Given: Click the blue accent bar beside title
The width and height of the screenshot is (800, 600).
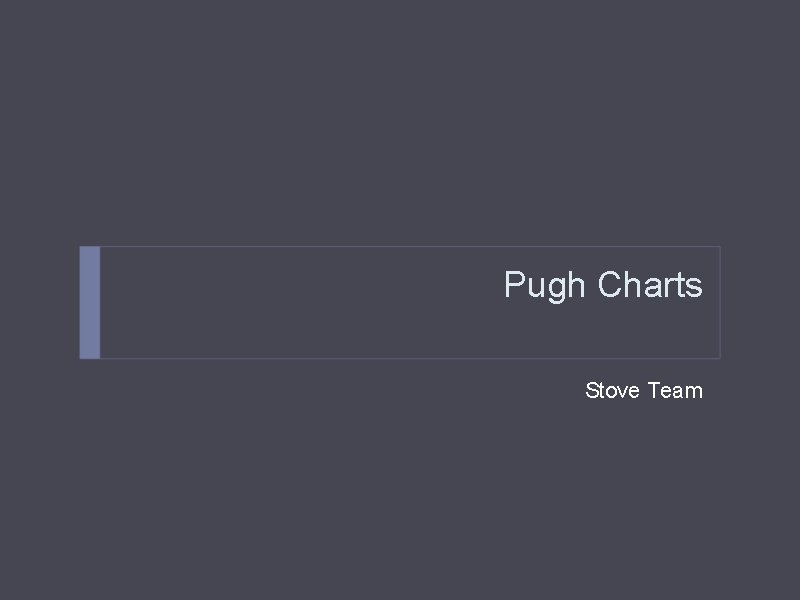Looking at the screenshot, I should point(90,302).
